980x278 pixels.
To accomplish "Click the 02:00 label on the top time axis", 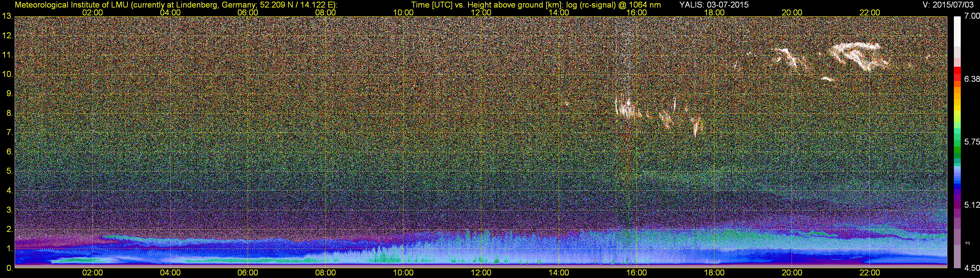I will [x=92, y=12].
